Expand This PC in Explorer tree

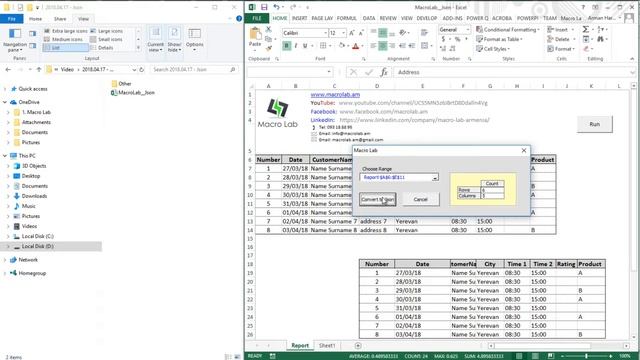coord(5,156)
